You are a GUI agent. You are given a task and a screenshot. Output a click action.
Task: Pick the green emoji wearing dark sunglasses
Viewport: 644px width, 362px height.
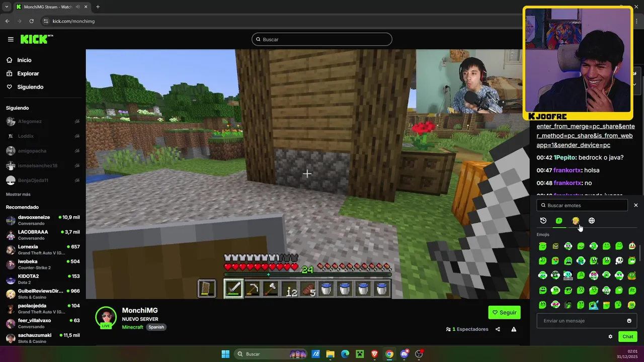[x=568, y=290]
